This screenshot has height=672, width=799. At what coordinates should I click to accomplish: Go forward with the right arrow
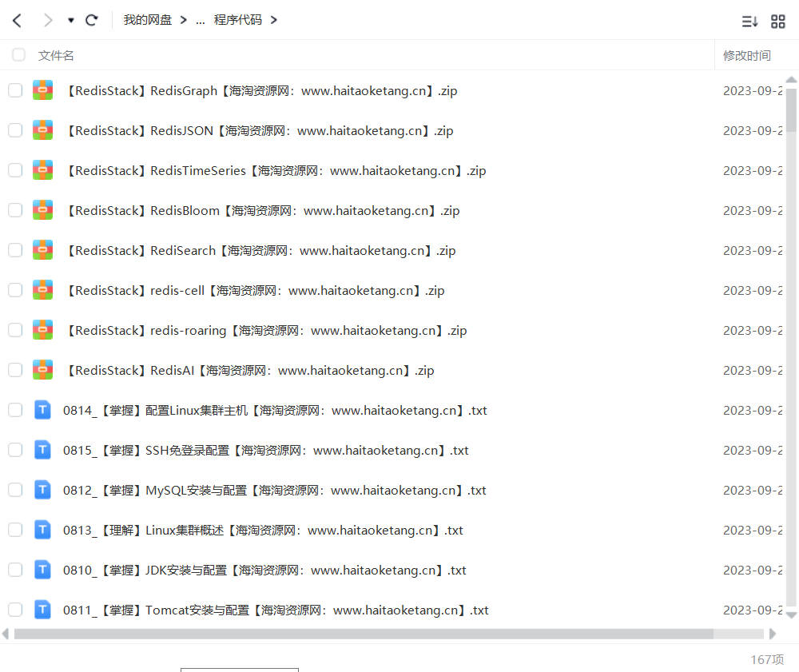(x=48, y=21)
